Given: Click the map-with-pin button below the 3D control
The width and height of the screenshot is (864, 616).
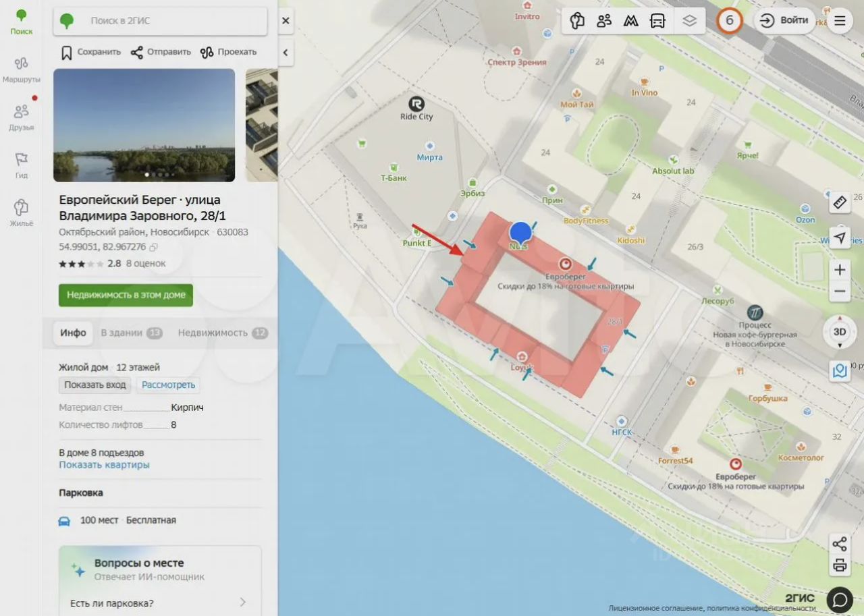Looking at the screenshot, I should [x=840, y=371].
